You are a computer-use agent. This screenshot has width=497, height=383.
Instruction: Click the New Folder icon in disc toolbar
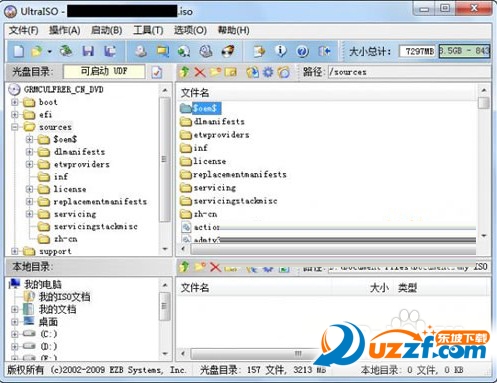215,72
